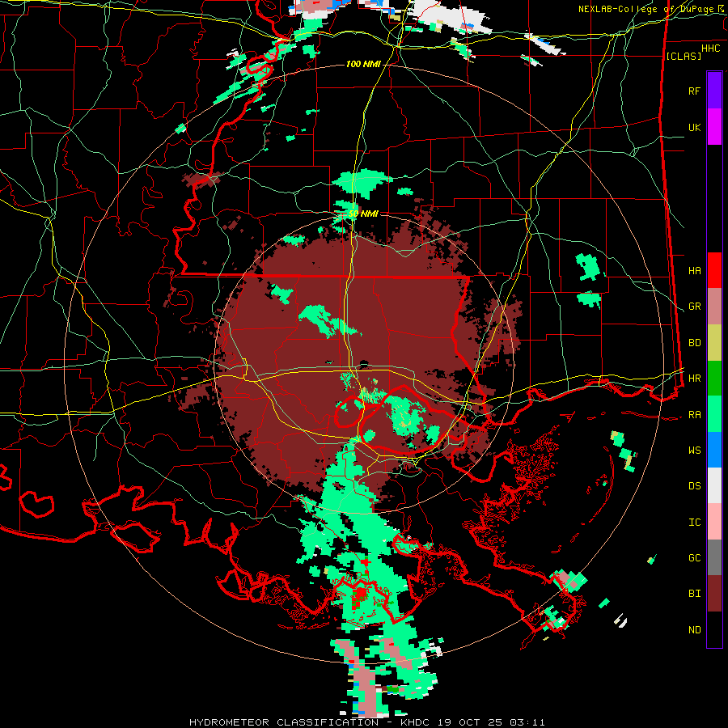Select the GR dusty pink legend swatch
Screen dimensions: 728x728
714,306
